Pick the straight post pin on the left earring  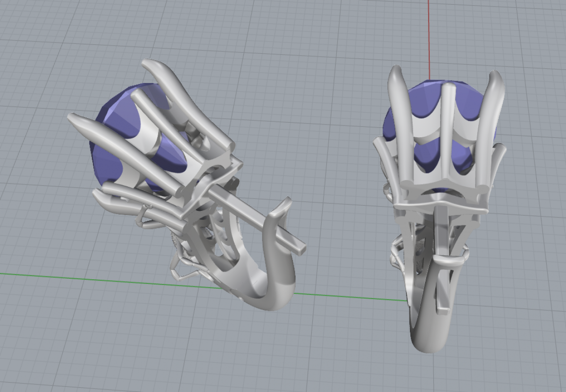coord(256,219)
